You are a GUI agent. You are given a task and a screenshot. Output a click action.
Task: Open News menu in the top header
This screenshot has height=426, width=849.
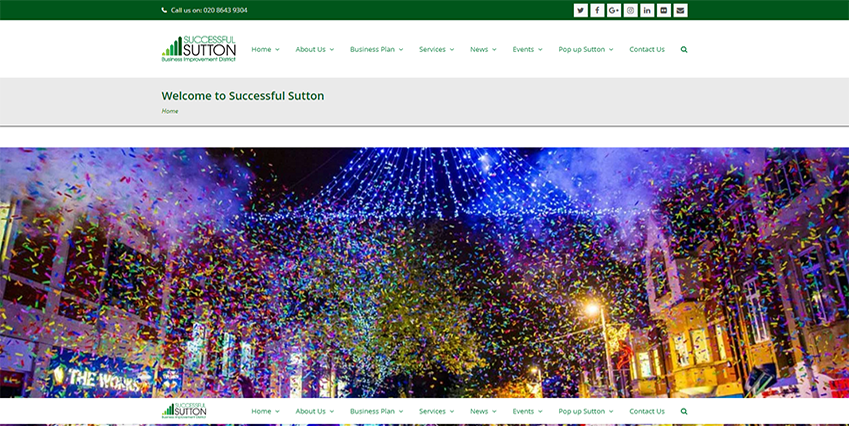[483, 49]
